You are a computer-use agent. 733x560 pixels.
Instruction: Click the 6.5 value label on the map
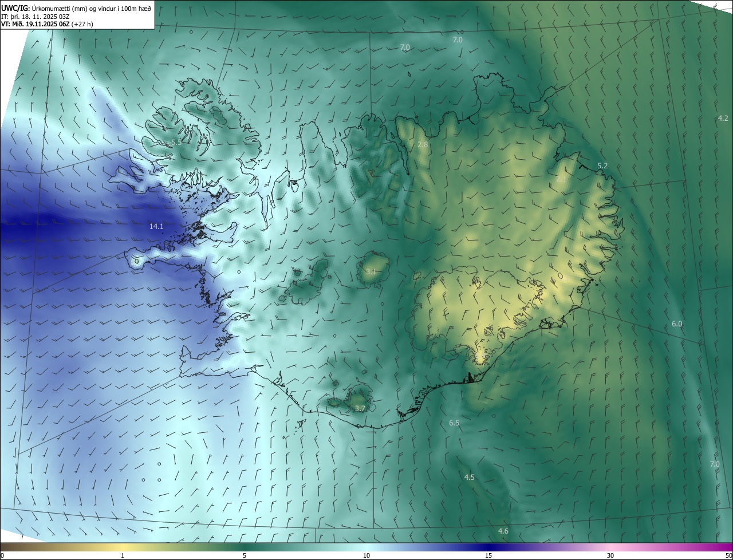pos(454,423)
